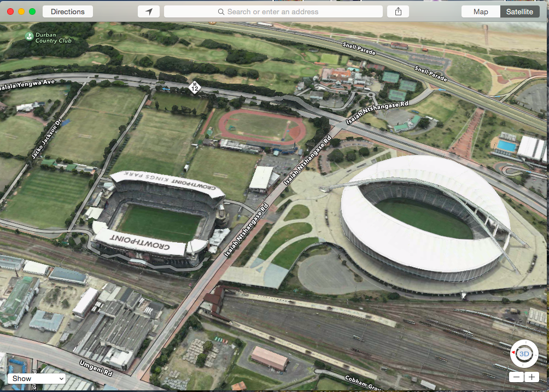Focus the search or address field
Screen dimensions: 549x392
click(x=273, y=11)
